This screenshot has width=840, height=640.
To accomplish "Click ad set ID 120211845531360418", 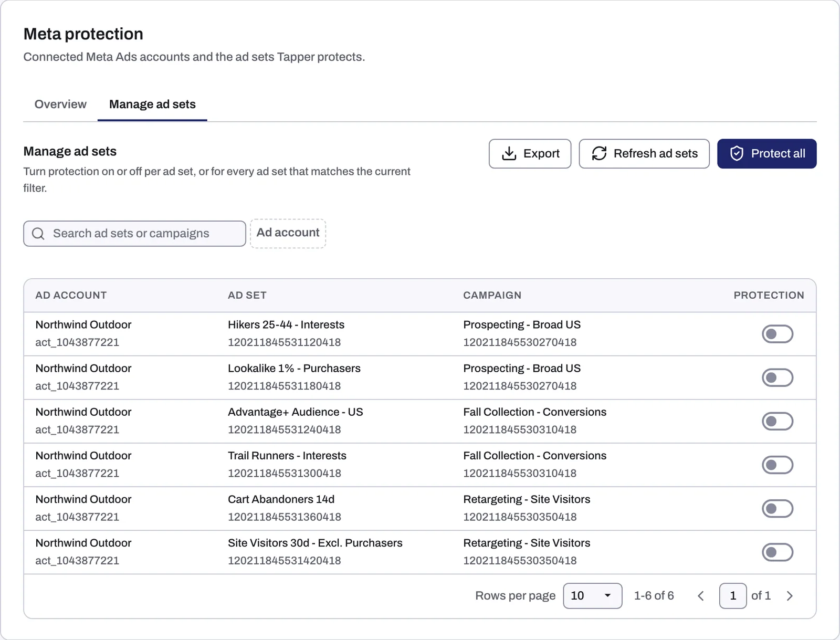I will point(284,517).
